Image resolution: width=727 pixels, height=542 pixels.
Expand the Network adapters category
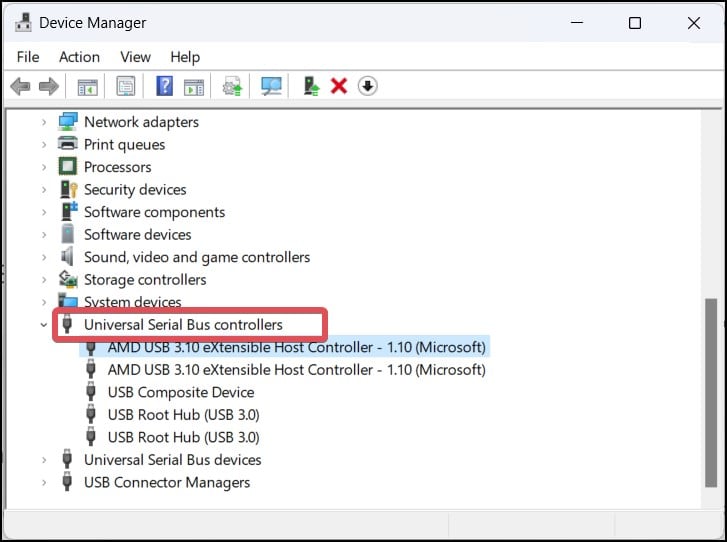(x=44, y=122)
